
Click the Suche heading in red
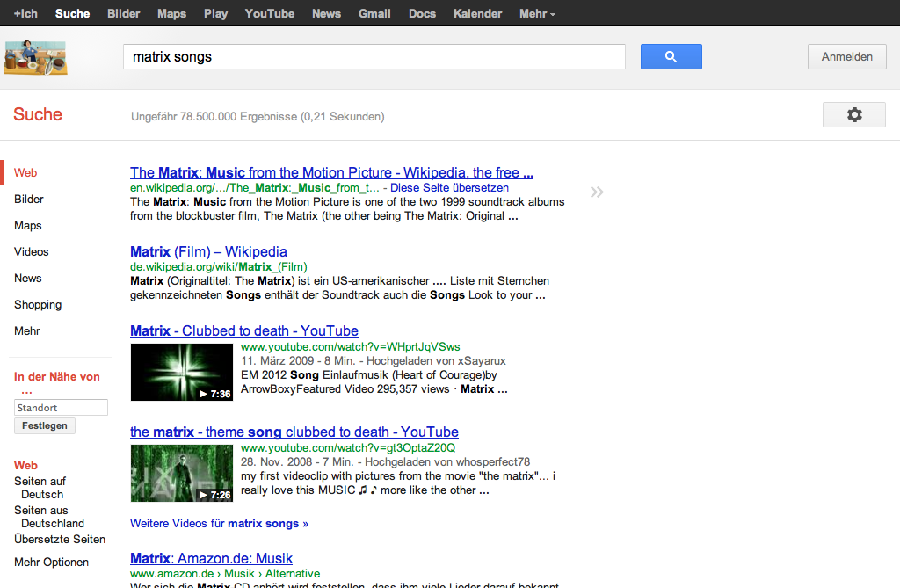click(x=37, y=114)
